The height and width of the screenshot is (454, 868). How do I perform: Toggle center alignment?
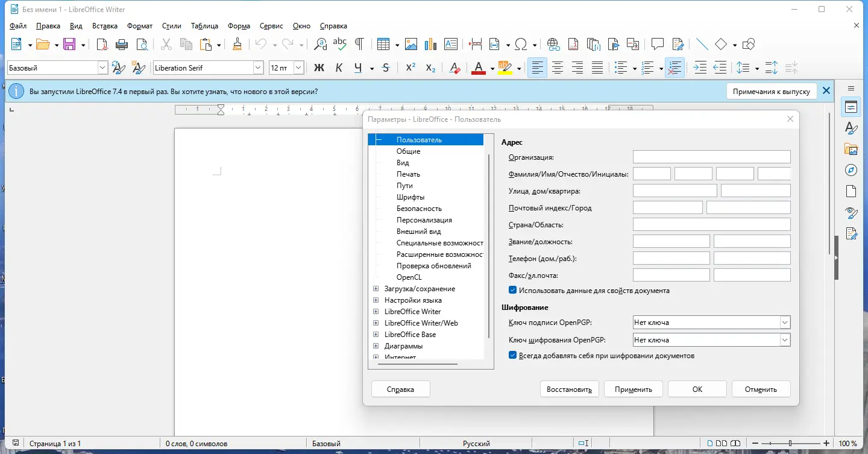coord(558,68)
